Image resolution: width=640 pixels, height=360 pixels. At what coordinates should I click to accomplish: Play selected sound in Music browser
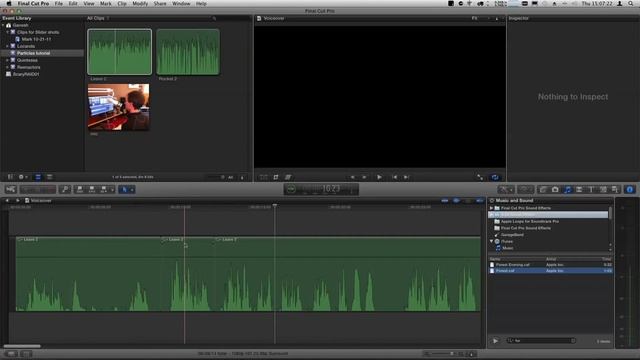pos(495,341)
